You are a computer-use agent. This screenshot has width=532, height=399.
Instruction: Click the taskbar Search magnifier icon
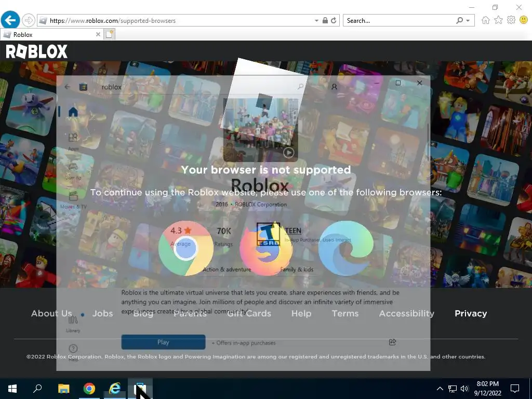[37, 389]
